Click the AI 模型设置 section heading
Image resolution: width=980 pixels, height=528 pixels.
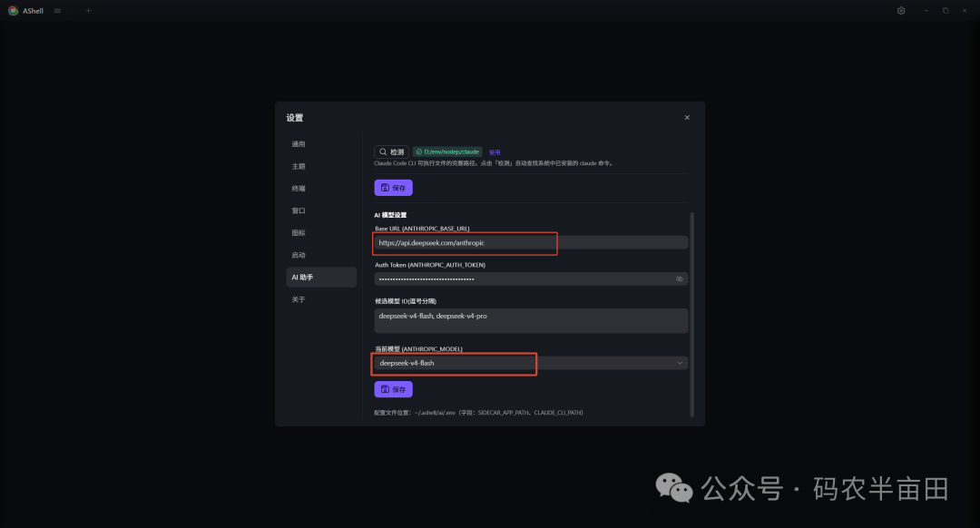(x=390, y=215)
